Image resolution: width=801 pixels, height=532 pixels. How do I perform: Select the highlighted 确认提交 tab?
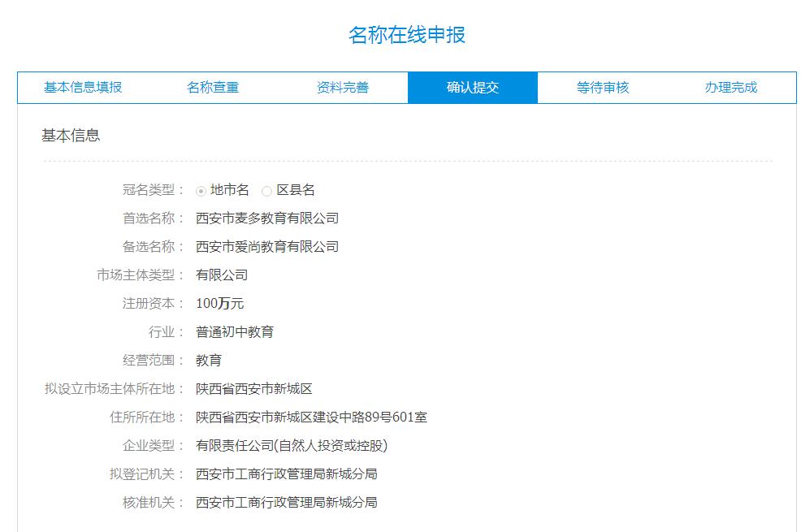(x=473, y=87)
